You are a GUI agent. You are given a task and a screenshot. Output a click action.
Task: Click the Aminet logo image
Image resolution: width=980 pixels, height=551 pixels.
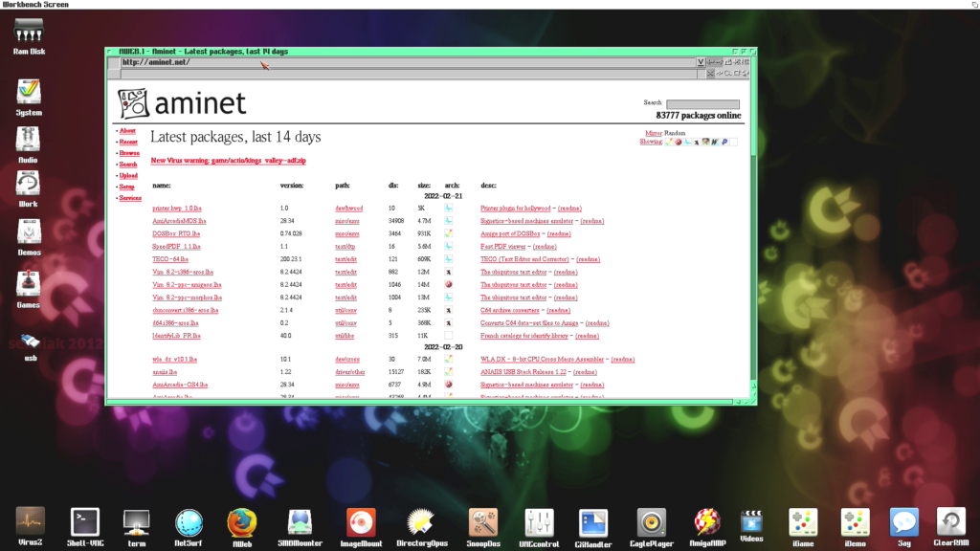click(x=182, y=103)
